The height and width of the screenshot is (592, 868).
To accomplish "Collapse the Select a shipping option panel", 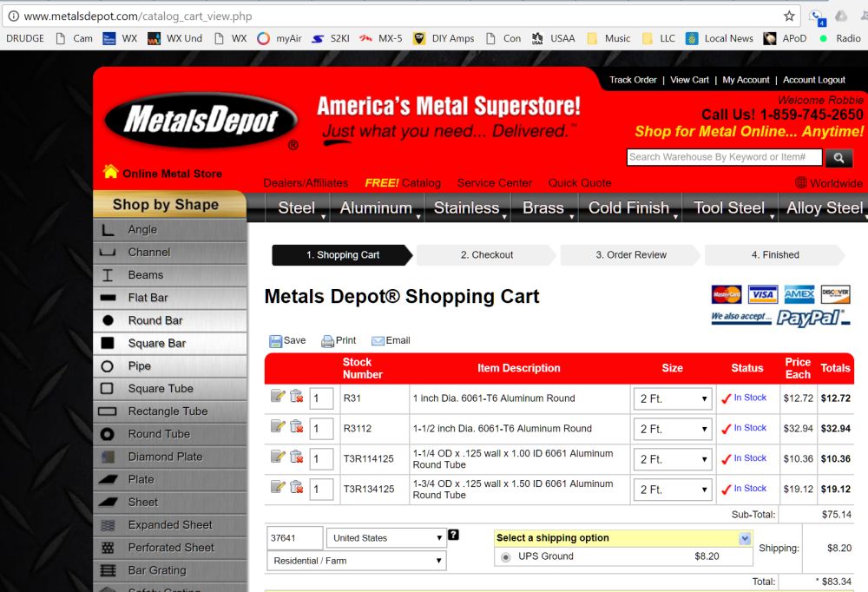I will click(x=745, y=538).
